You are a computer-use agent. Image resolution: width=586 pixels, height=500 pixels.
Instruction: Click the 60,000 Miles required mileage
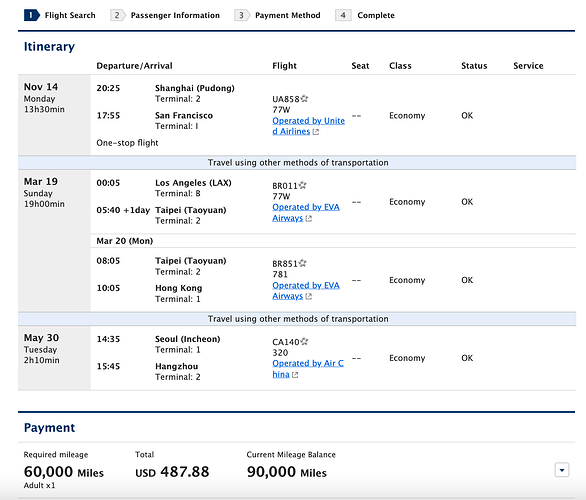coord(64,472)
